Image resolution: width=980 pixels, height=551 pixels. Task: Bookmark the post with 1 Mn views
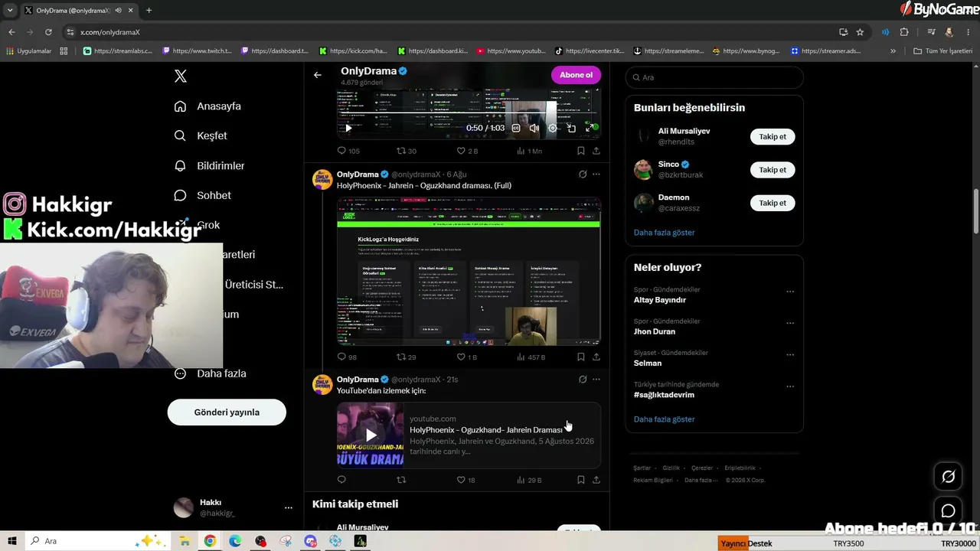pos(581,151)
